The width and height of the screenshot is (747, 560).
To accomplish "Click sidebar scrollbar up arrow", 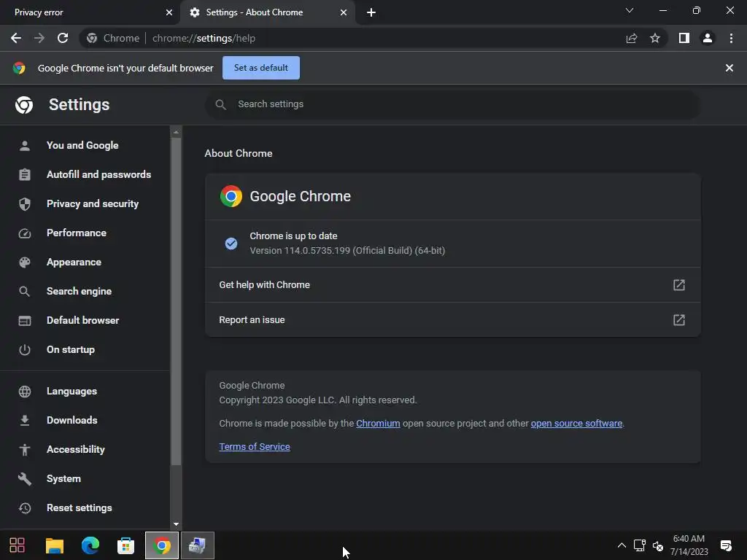I will tap(177, 132).
